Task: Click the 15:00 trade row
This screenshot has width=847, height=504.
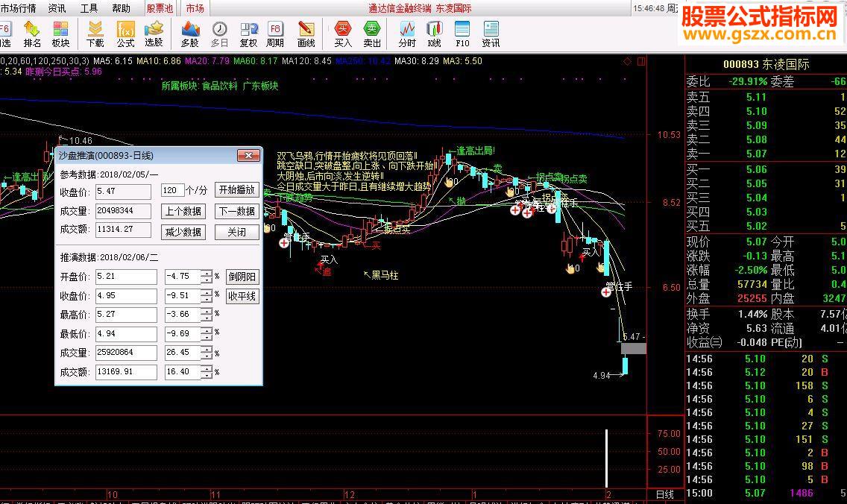Action: (766, 494)
